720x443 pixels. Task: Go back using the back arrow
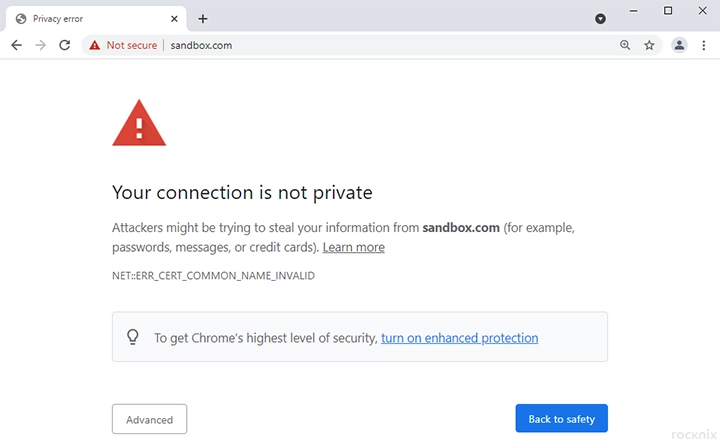point(17,45)
